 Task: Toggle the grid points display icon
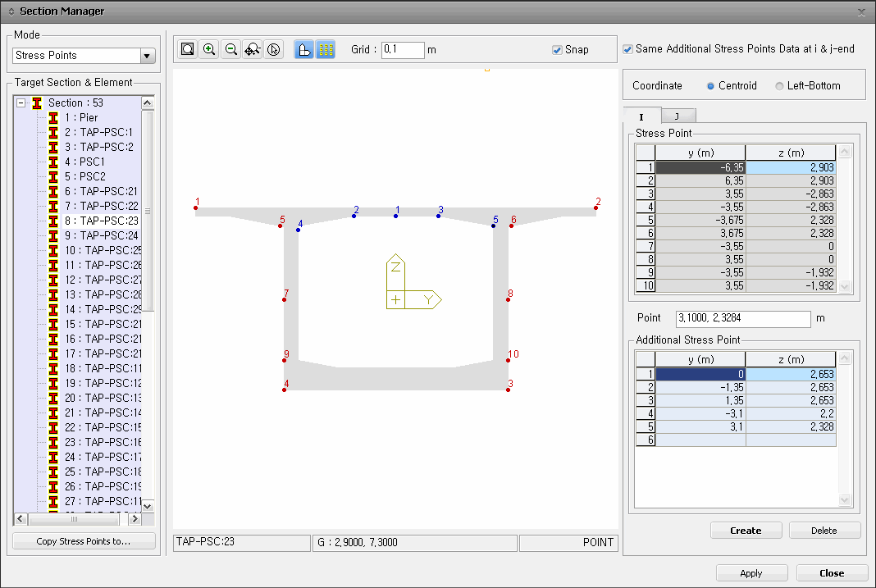point(326,50)
